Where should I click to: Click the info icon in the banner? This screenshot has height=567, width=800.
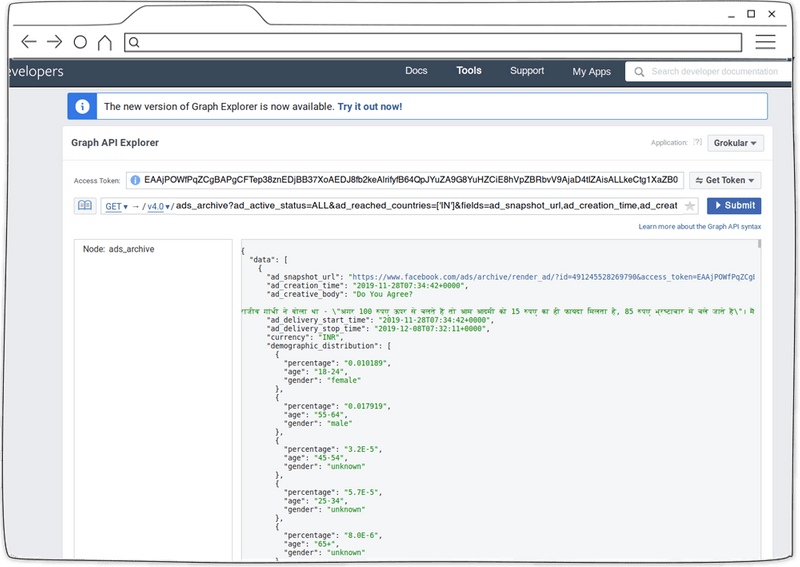tap(82, 106)
